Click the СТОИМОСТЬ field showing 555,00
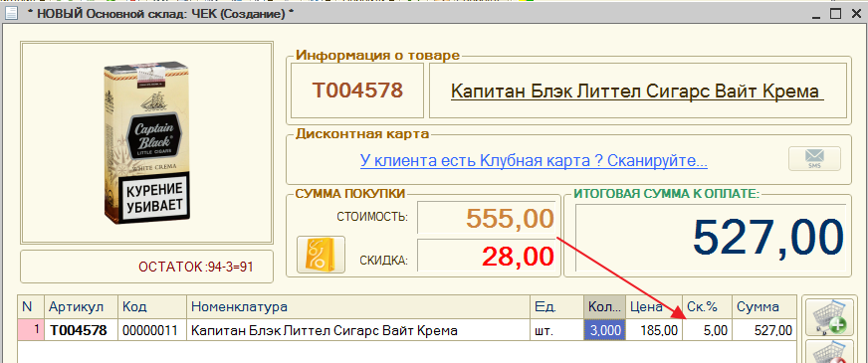This screenshot has height=363, width=868. tap(487, 218)
